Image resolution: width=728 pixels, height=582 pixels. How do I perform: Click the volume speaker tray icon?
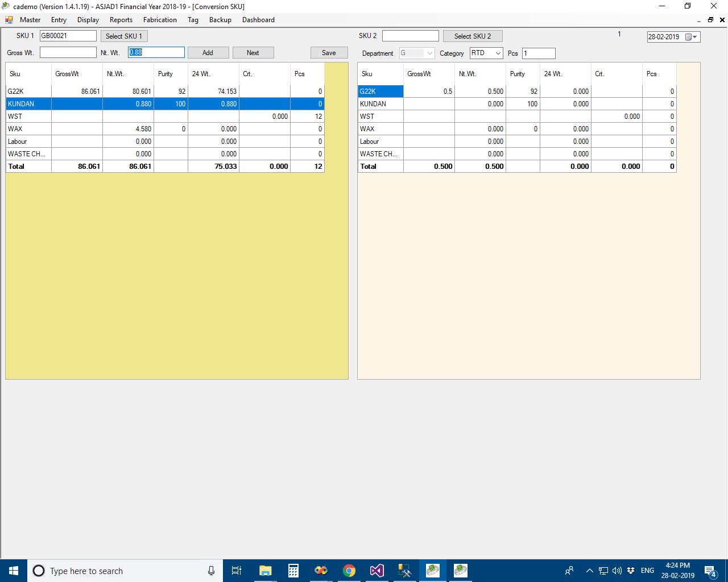click(x=617, y=571)
